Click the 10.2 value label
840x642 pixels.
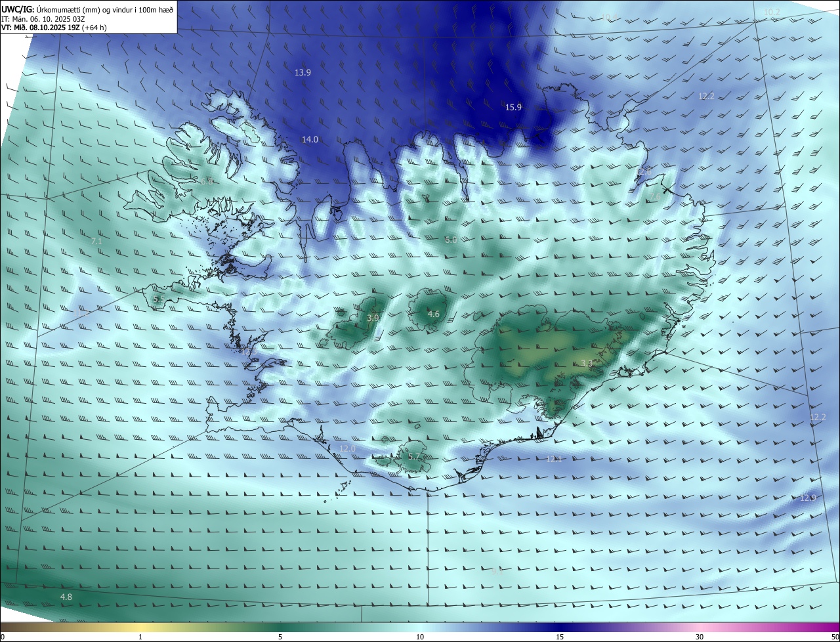pos(772,12)
